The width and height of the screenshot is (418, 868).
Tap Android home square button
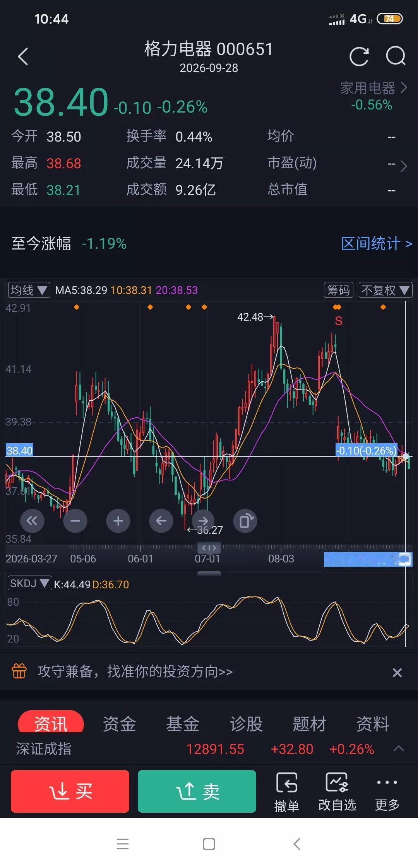[x=209, y=844]
